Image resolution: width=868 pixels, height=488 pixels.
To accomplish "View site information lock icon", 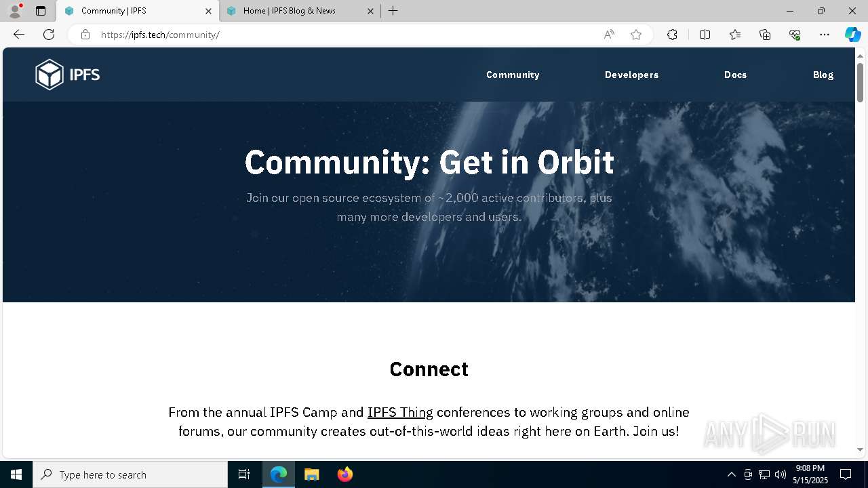I will 85,35.
